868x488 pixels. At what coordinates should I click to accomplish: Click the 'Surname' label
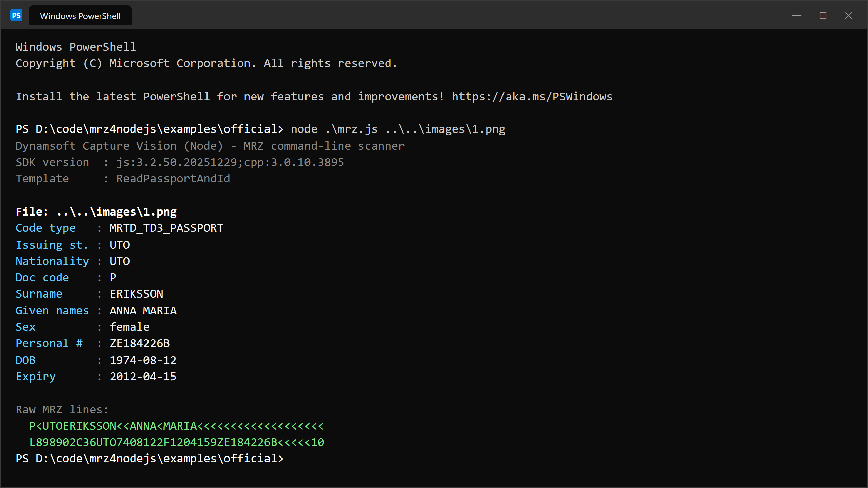[39, 294]
